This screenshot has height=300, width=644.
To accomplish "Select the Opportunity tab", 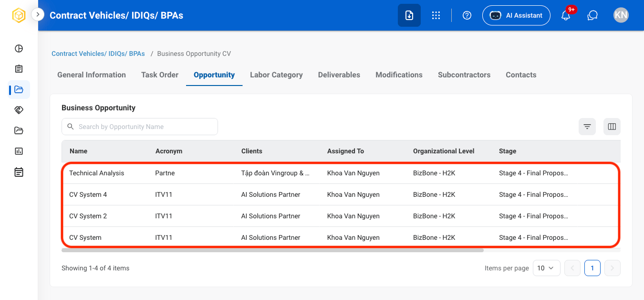I will pyautogui.click(x=214, y=75).
